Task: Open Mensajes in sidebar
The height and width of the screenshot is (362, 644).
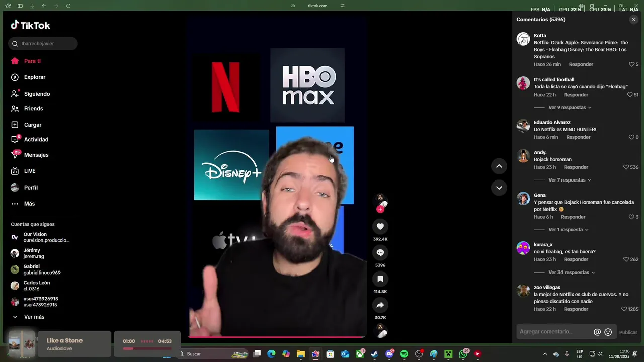Action: pos(36,155)
